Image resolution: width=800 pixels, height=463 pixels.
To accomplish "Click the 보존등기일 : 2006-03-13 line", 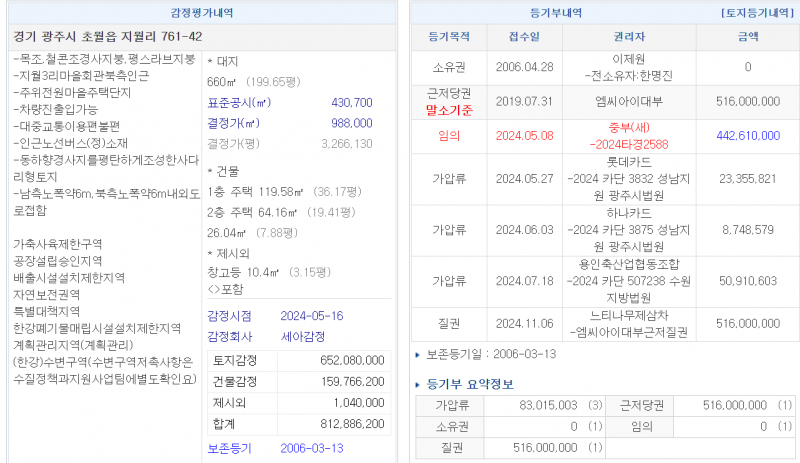I will pyautogui.click(x=491, y=354).
